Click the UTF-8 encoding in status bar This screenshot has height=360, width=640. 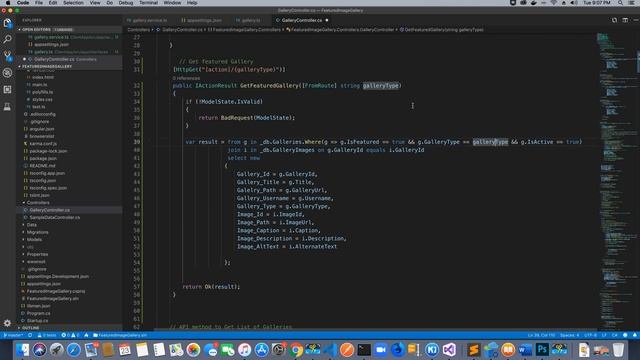590,335
